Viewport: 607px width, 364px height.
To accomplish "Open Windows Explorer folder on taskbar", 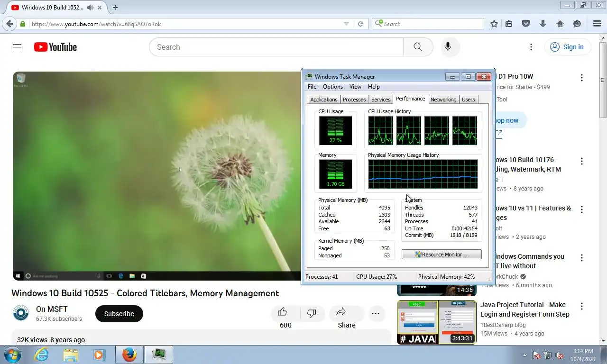I will click(71, 355).
